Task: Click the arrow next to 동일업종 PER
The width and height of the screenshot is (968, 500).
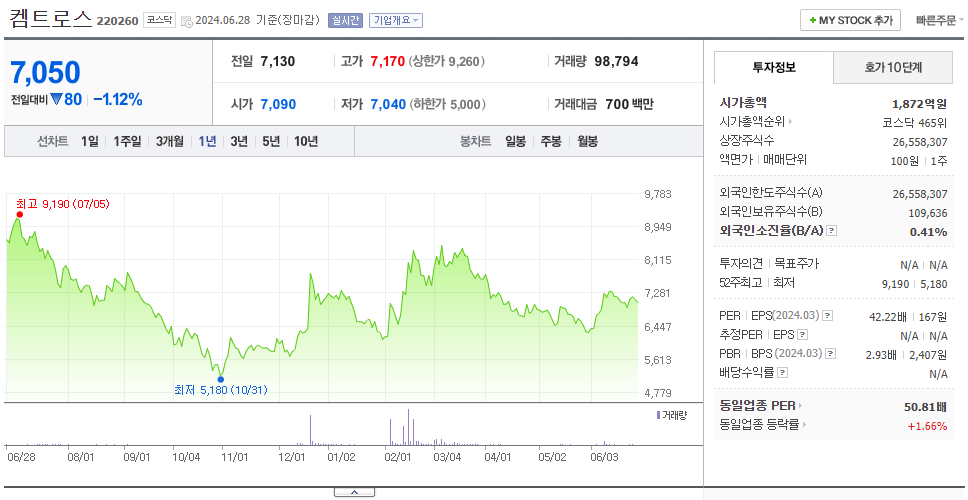Action: pos(801,406)
